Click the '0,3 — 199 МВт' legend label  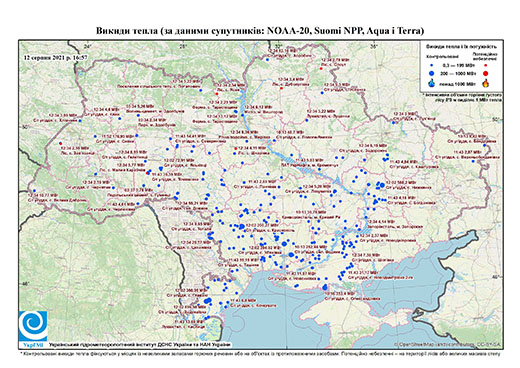(x=459, y=66)
